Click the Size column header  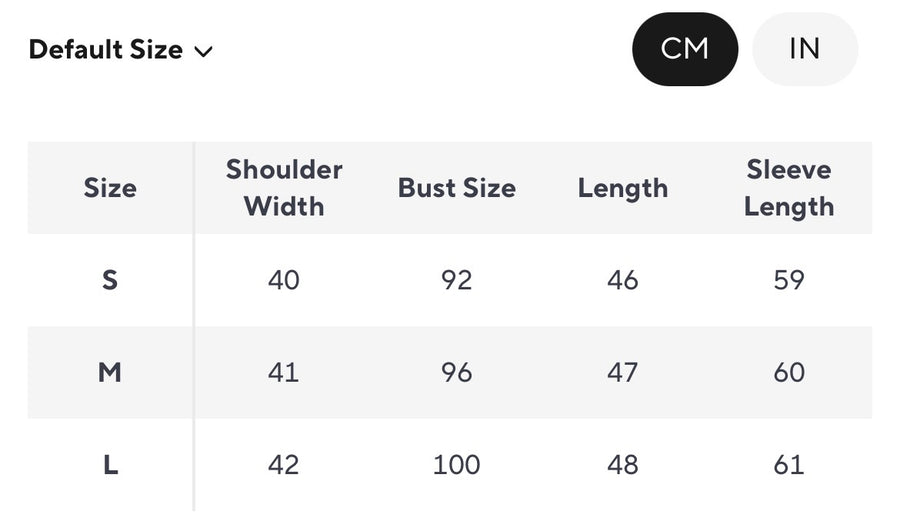110,188
